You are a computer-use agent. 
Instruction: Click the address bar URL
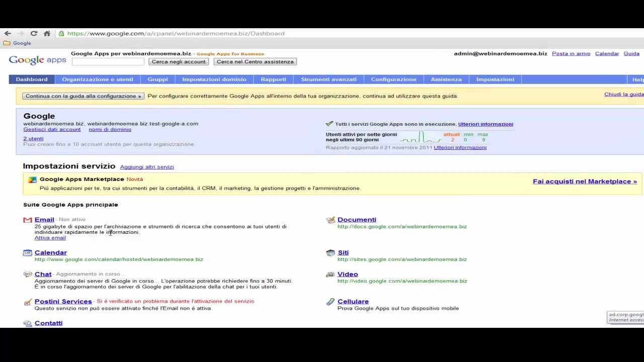pos(176,34)
